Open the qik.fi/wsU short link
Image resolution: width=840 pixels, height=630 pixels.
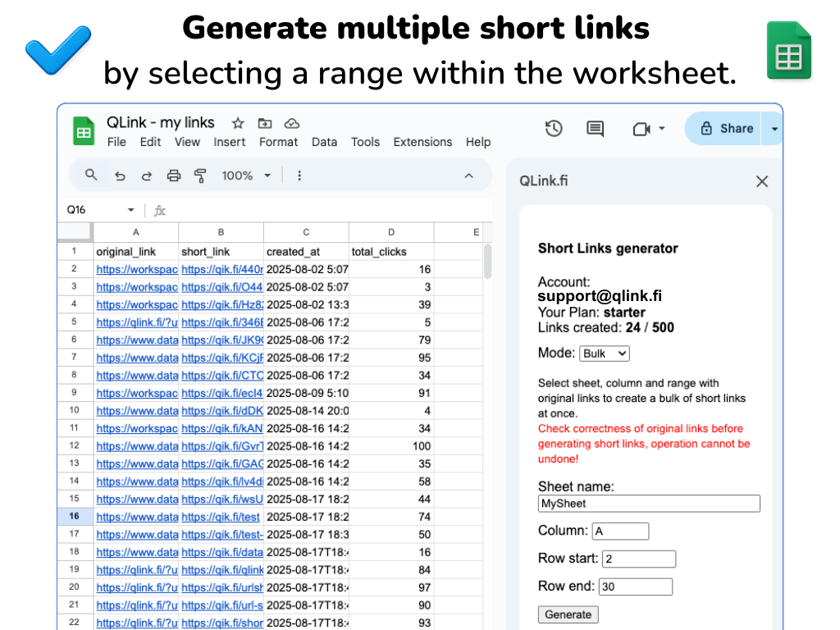coord(222,500)
